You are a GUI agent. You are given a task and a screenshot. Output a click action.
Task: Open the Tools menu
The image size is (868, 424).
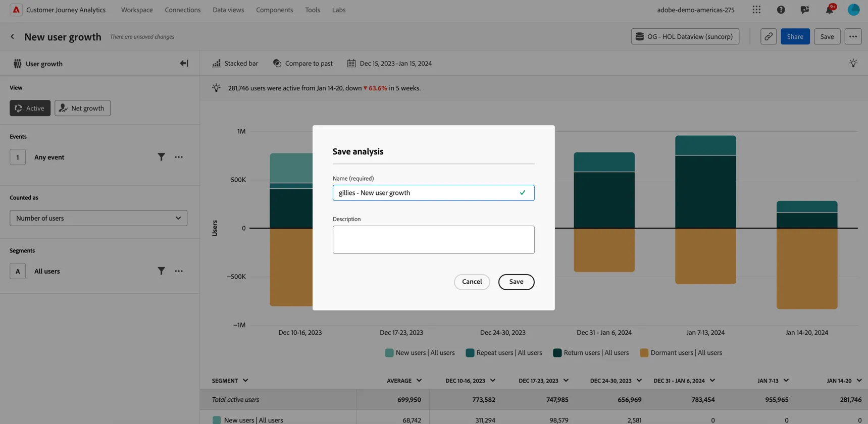click(x=313, y=10)
